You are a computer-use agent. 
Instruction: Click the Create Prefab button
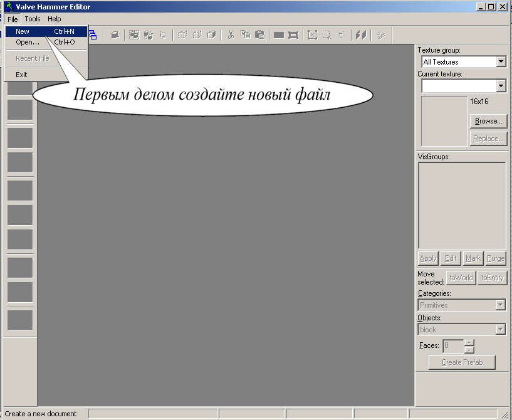coord(462,362)
